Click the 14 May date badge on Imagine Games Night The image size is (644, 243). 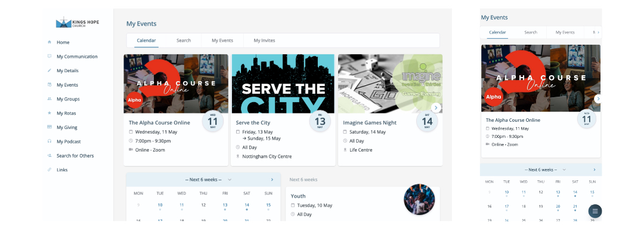[x=427, y=121]
